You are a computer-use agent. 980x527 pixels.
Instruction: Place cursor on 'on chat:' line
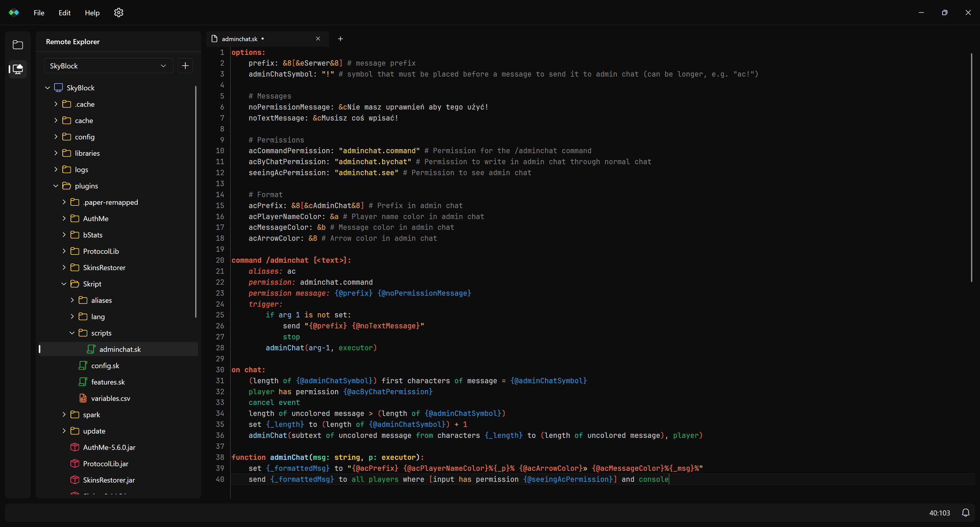click(x=248, y=370)
